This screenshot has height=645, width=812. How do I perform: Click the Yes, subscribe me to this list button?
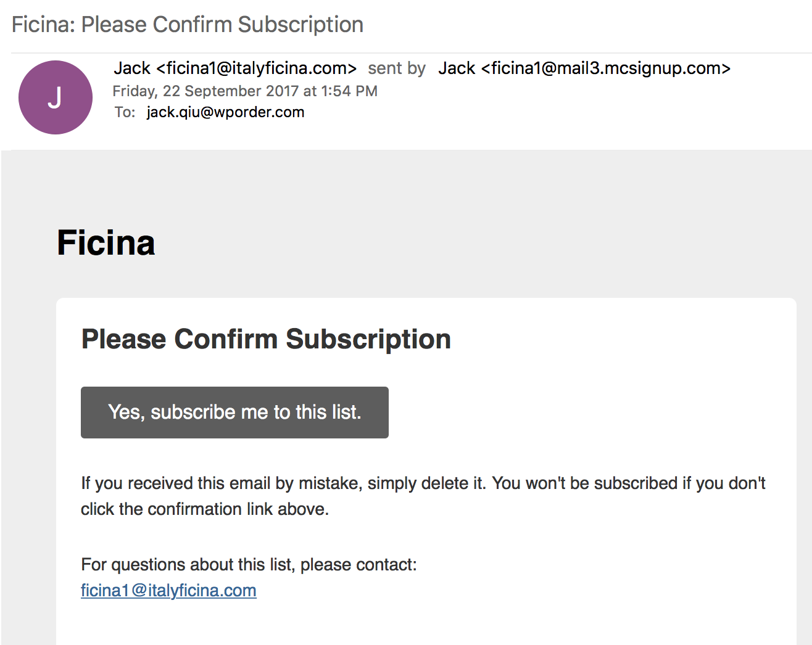click(234, 413)
